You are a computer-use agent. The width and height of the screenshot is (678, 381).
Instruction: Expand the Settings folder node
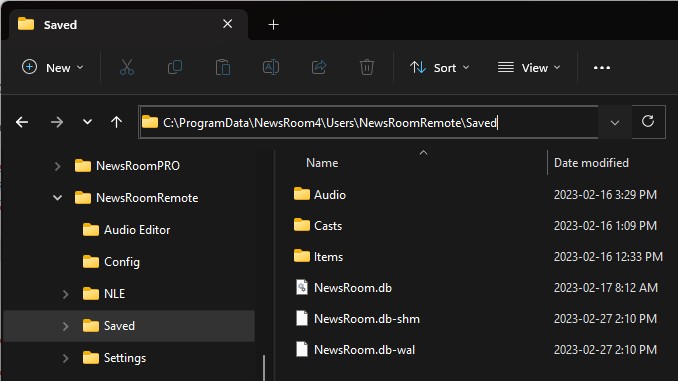[x=65, y=358]
